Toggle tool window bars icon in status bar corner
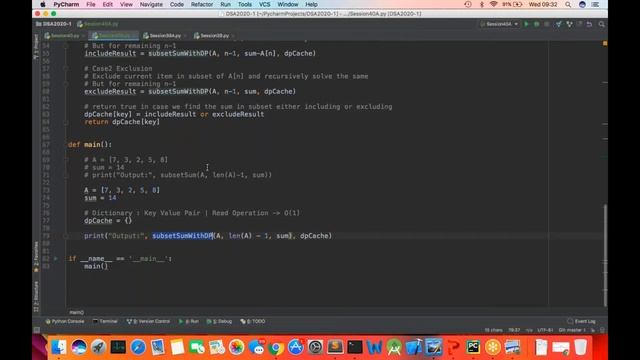Screen dimensions: 640x360 point(37,330)
